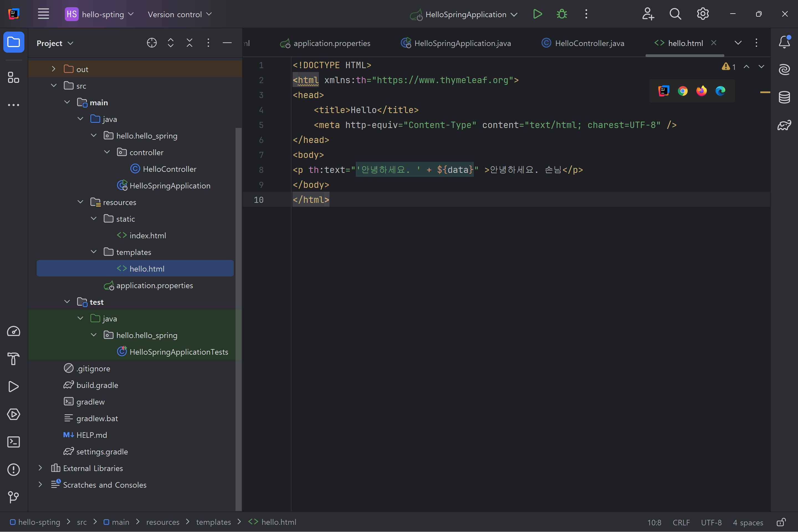Hide the Project panel with the minus icon
The image size is (798, 532).
(x=227, y=43)
